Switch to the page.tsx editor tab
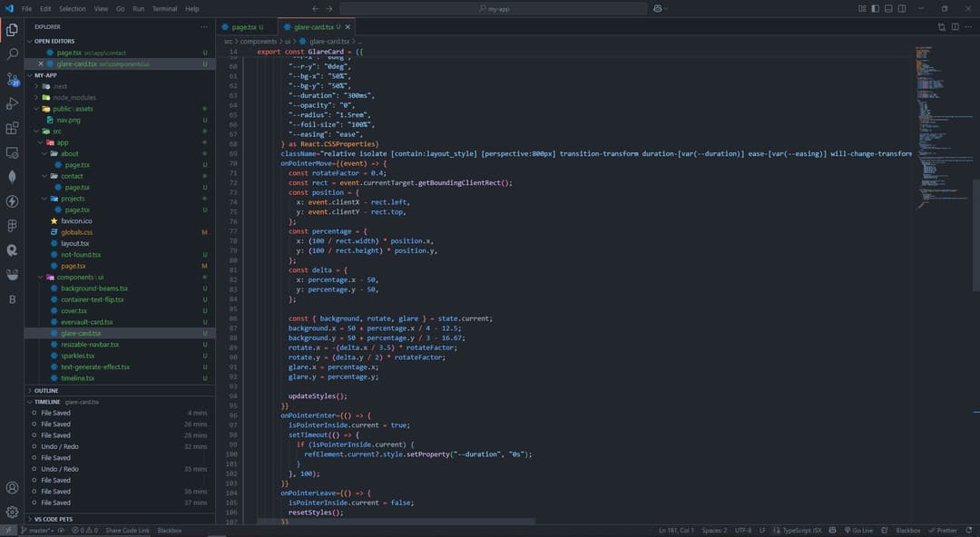The width and height of the screenshot is (980, 537). click(x=245, y=27)
